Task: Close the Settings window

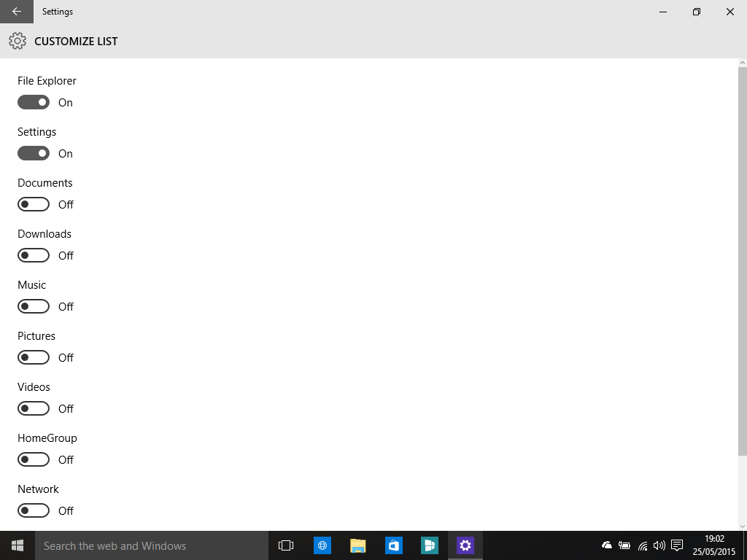Action: [x=729, y=12]
